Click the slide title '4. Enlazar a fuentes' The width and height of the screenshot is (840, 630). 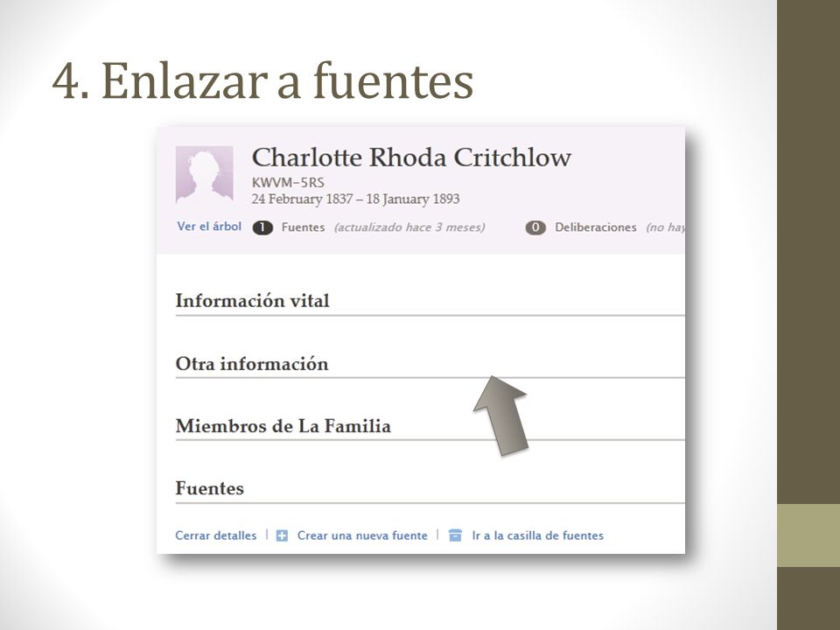click(263, 80)
